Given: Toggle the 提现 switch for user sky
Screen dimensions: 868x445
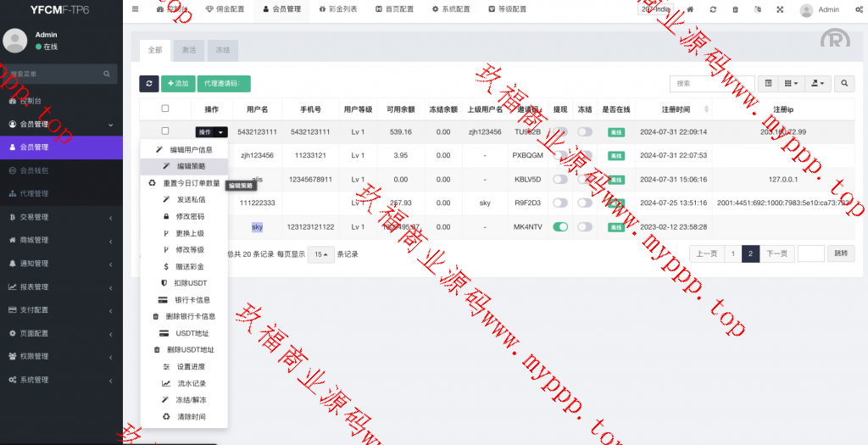Looking at the screenshot, I should (x=560, y=227).
